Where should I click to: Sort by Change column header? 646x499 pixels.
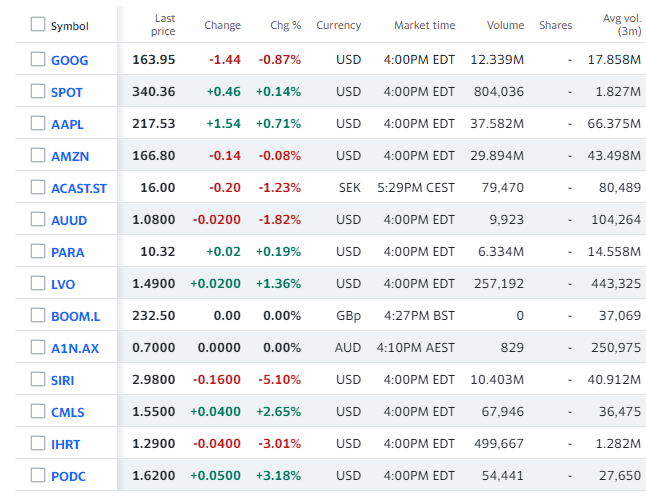222,25
